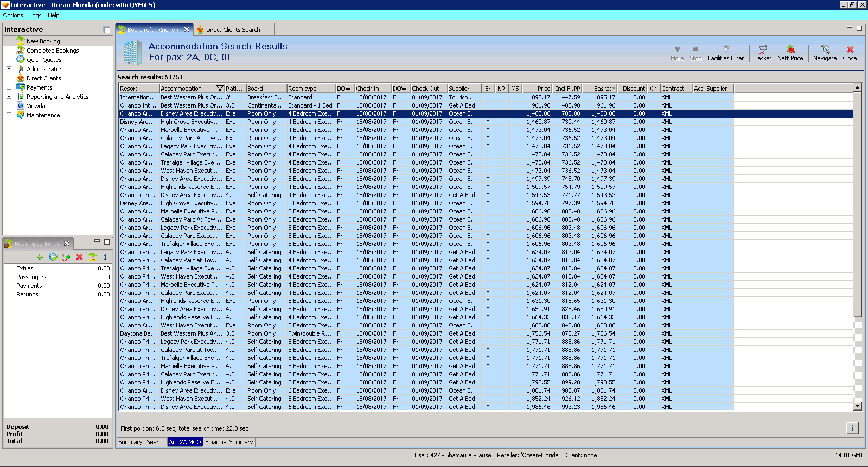The width and height of the screenshot is (868, 467).
Task: Click the info button below search results
Action: click(x=852, y=428)
